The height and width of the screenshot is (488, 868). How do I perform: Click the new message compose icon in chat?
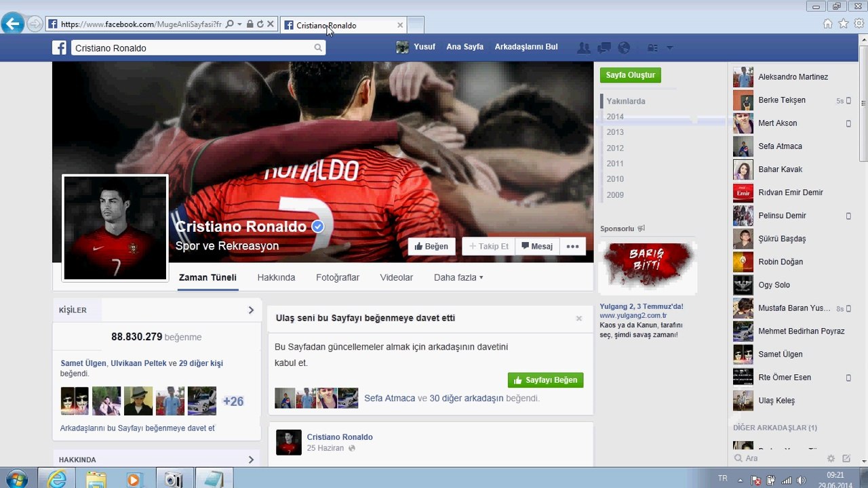coord(846,459)
